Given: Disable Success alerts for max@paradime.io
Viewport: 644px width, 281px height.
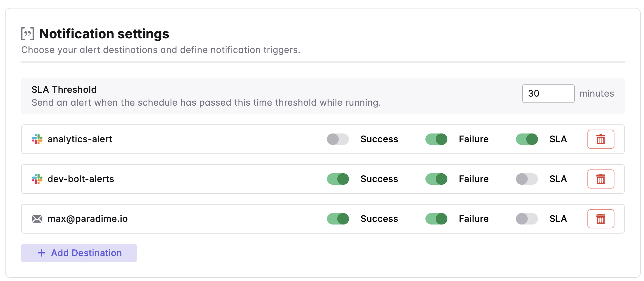Looking at the screenshot, I should coord(338,219).
